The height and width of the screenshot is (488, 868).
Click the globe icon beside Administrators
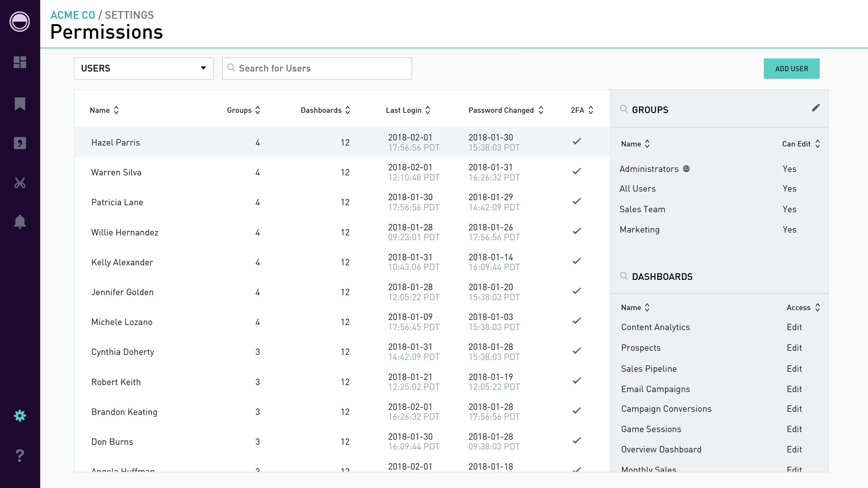pos(686,168)
